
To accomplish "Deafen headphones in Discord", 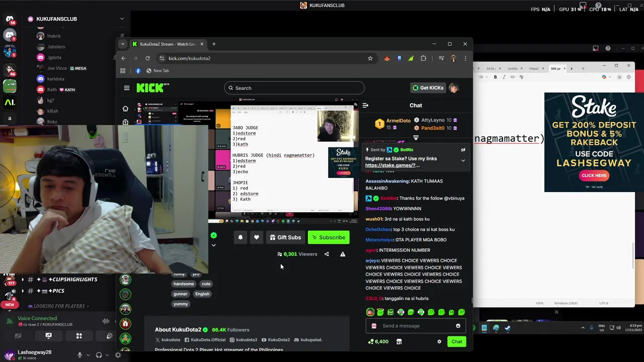I will coord(99,355).
